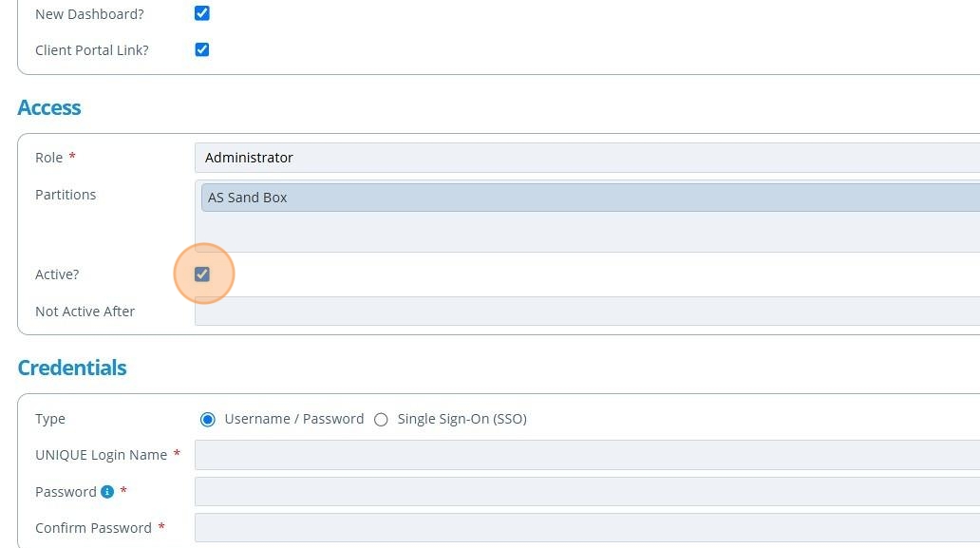The image size is (980, 548).
Task: Select Username / Password radio button
Action: (x=207, y=420)
